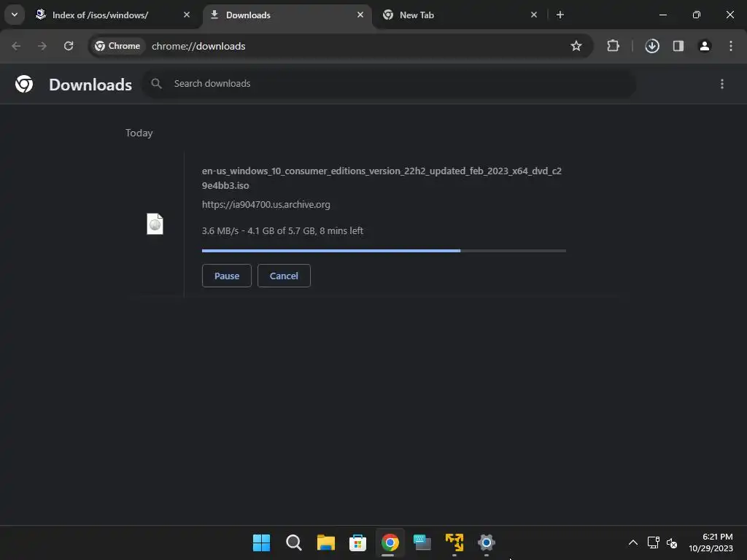Open the ia904700.us.archive.org source link
This screenshot has width=747, height=560.
click(x=266, y=205)
